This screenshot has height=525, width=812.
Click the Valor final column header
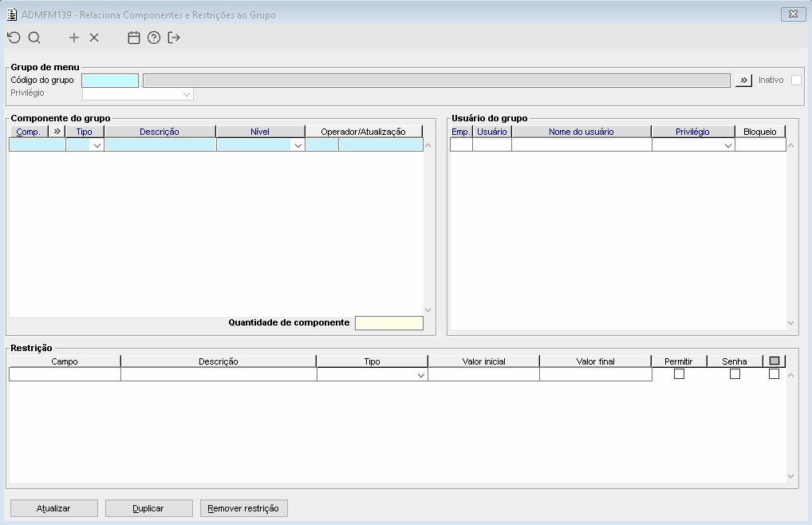coord(596,361)
